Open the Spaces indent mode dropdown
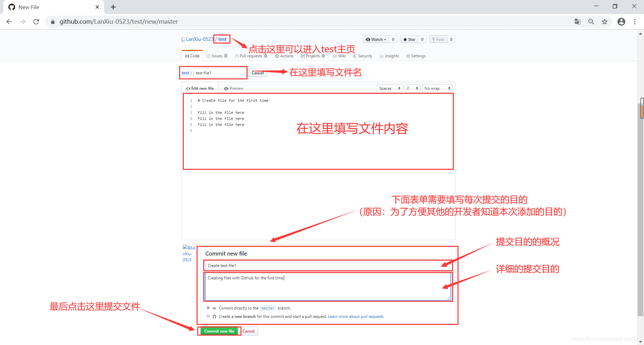Viewport: 644px width, 345px height. (x=390, y=88)
